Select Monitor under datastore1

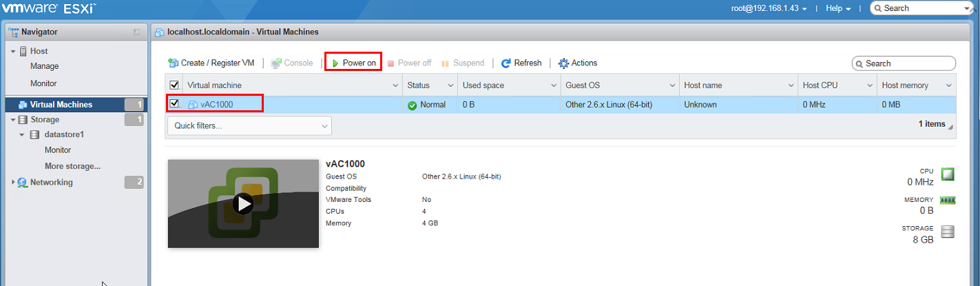click(58, 150)
